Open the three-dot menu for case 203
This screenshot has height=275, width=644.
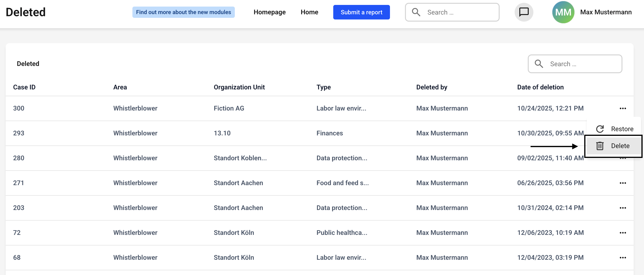[622, 208]
